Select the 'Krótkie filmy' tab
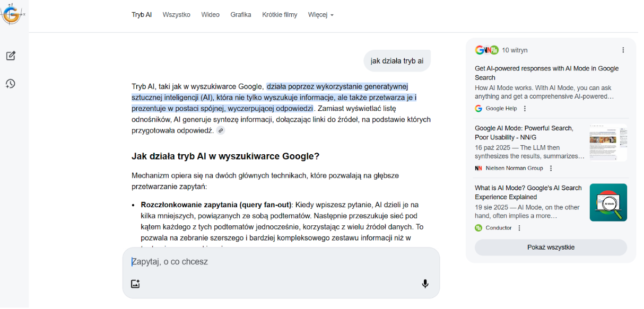The width and height of the screenshot is (644, 309). [x=280, y=15]
